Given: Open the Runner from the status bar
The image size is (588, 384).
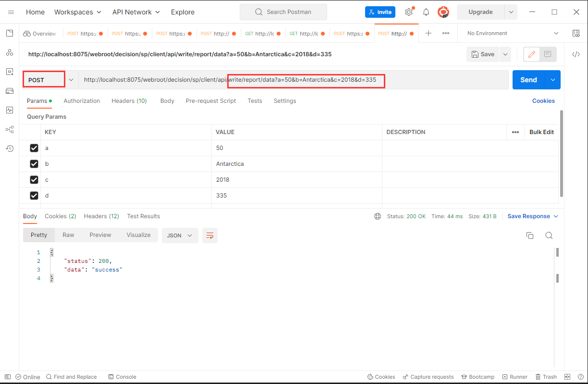Looking at the screenshot, I should (x=515, y=377).
